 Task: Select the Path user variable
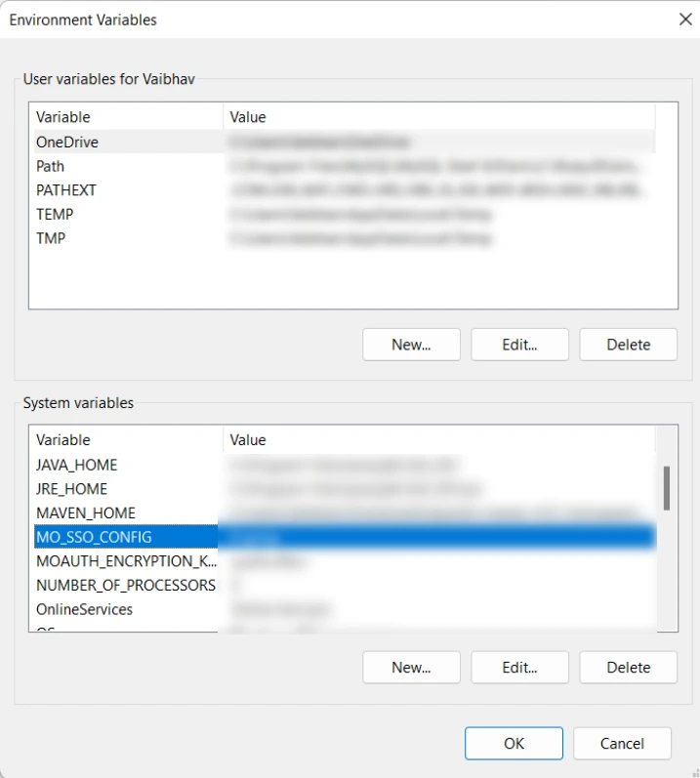[x=345, y=166]
